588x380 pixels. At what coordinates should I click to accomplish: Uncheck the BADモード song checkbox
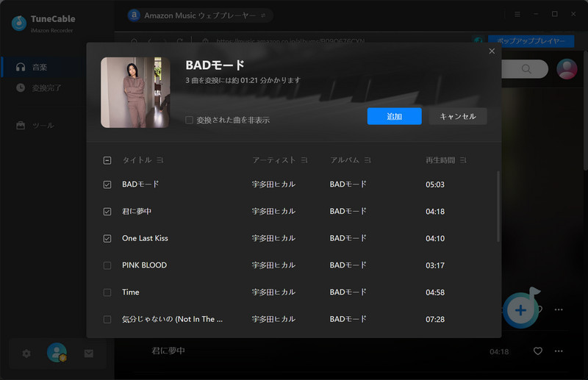107,184
